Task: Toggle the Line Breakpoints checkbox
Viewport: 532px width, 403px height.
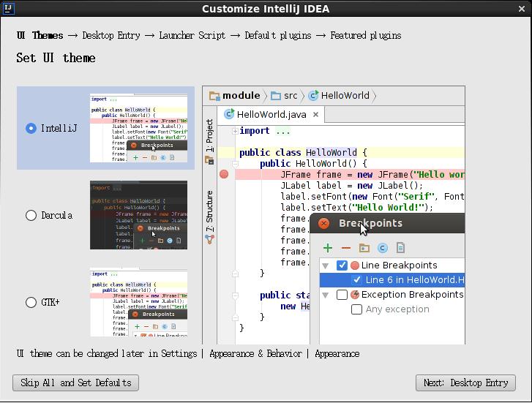Action: pos(342,265)
